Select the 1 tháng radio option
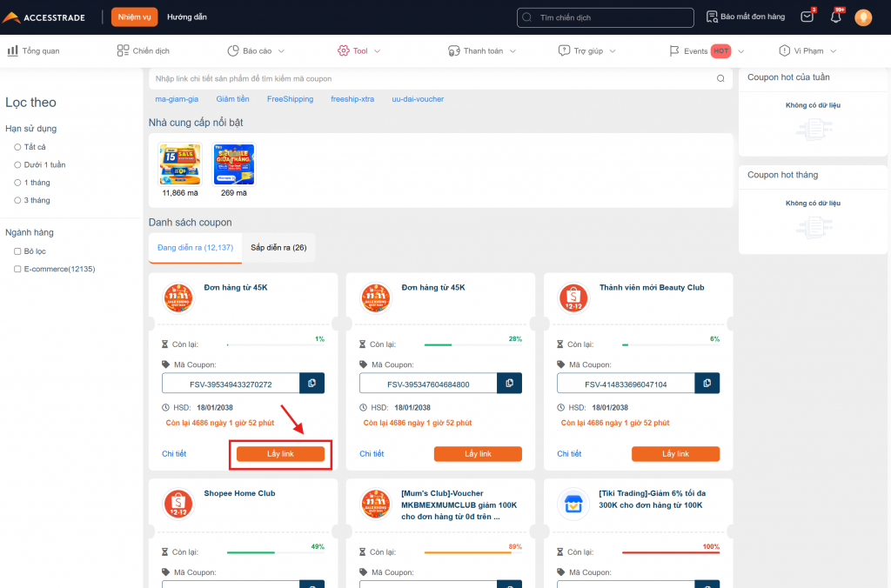 17,183
